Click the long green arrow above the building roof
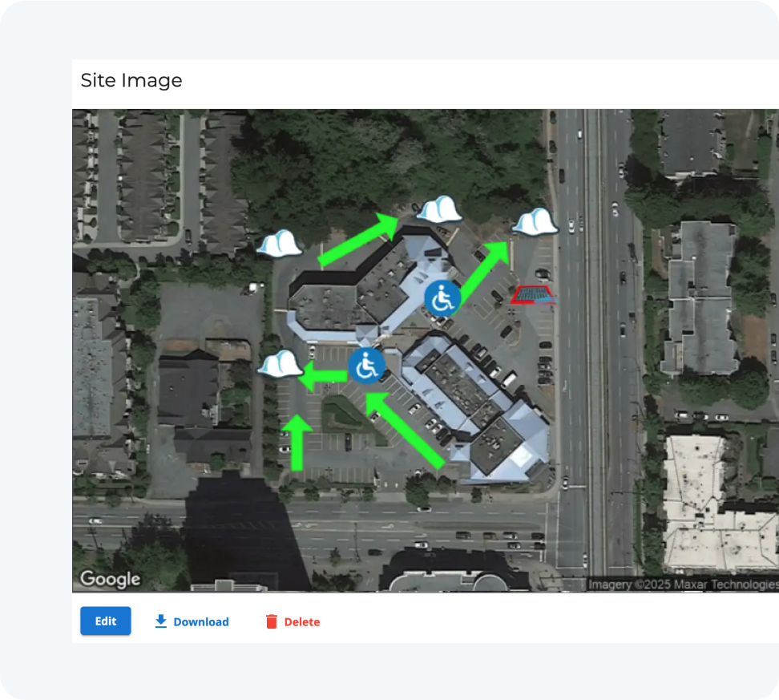Viewport: 779px width, 700px height. pyautogui.click(x=357, y=240)
